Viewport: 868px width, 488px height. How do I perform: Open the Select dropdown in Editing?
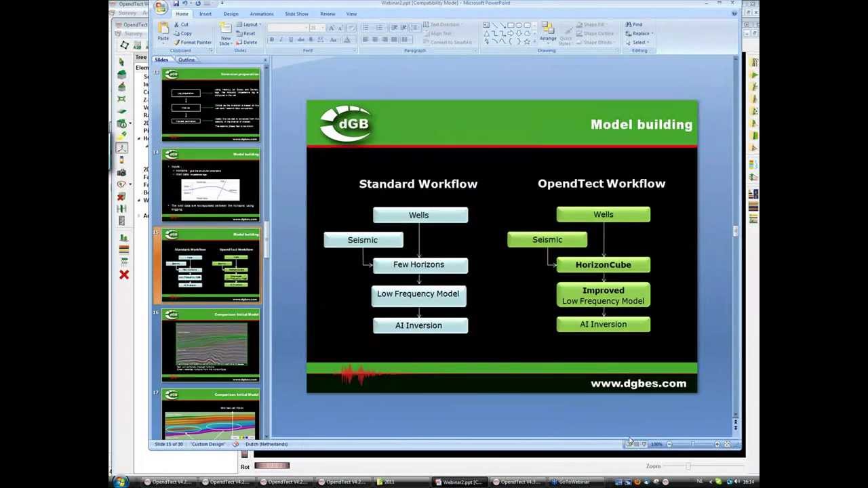pyautogui.click(x=637, y=42)
